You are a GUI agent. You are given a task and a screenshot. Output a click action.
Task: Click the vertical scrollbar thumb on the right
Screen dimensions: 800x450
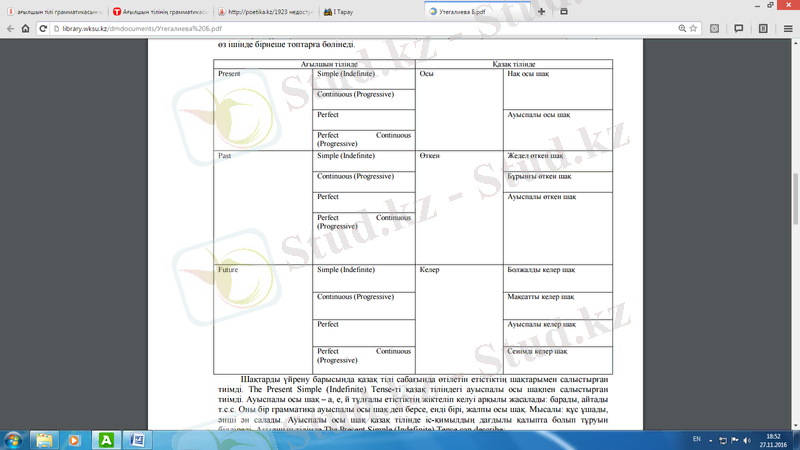(x=795, y=199)
